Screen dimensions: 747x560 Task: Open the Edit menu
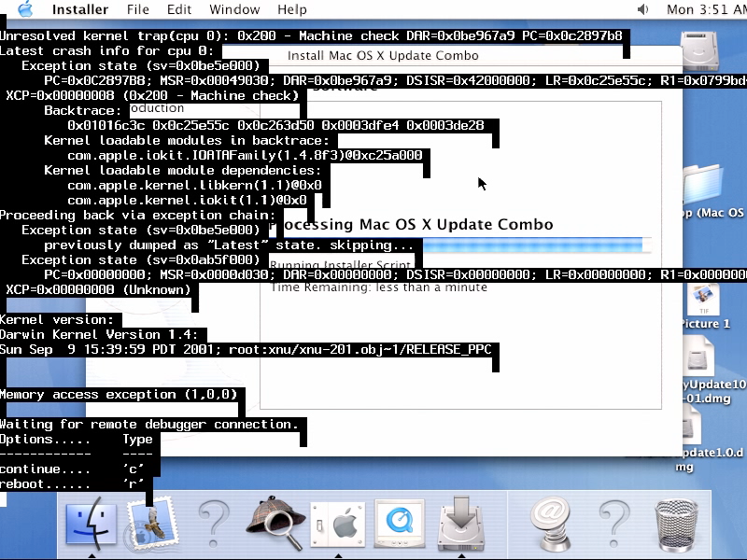pos(179,9)
